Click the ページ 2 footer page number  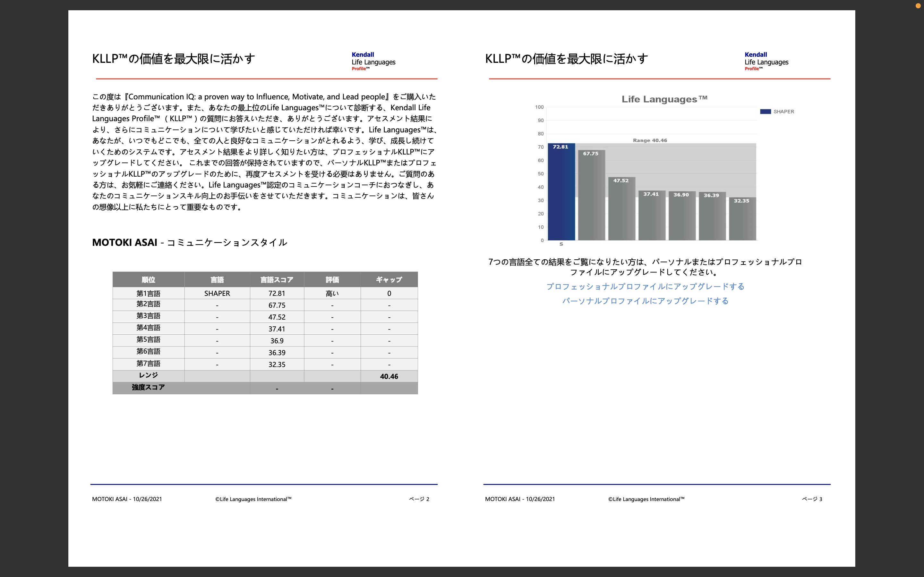point(419,499)
